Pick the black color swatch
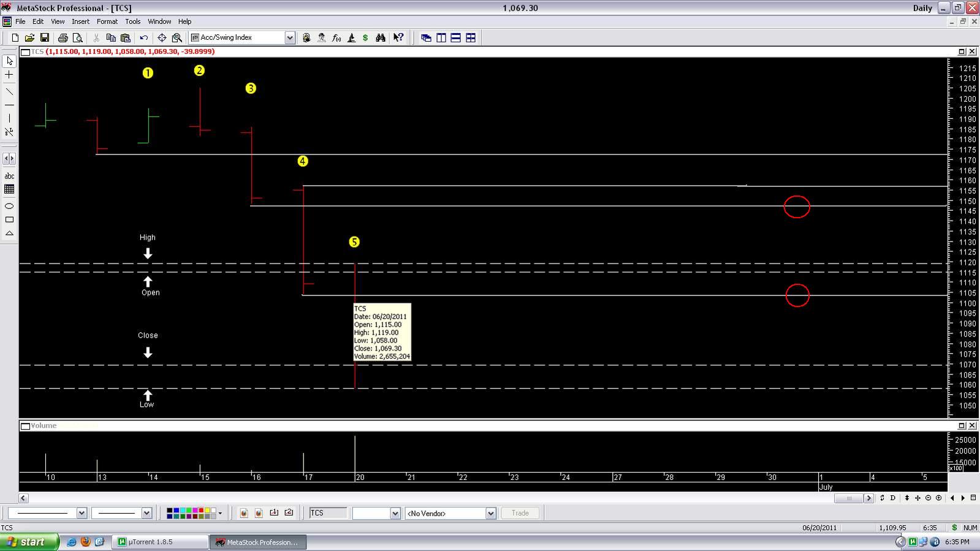 point(170,511)
